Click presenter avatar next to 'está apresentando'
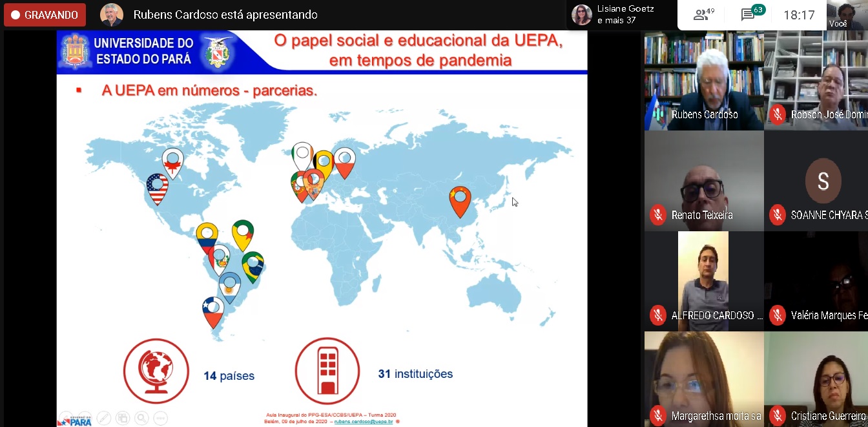The height and width of the screenshot is (427, 868). [x=112, y=15]
